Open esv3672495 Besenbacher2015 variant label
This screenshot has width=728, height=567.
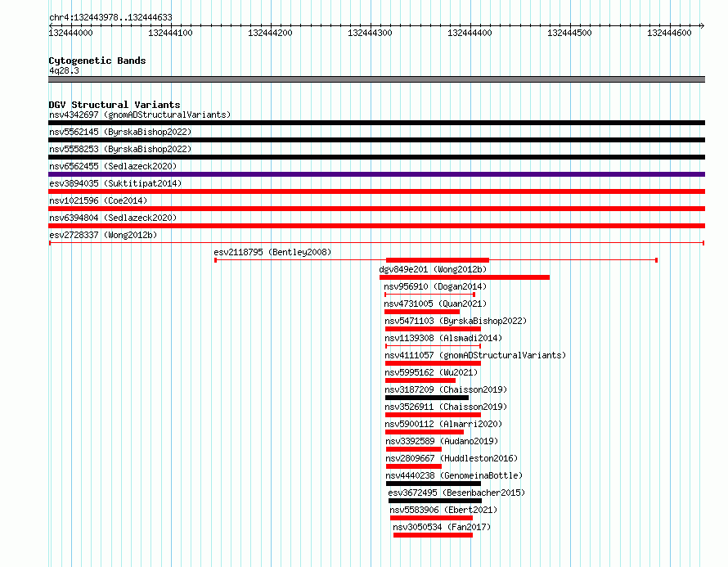pos(456,493)
